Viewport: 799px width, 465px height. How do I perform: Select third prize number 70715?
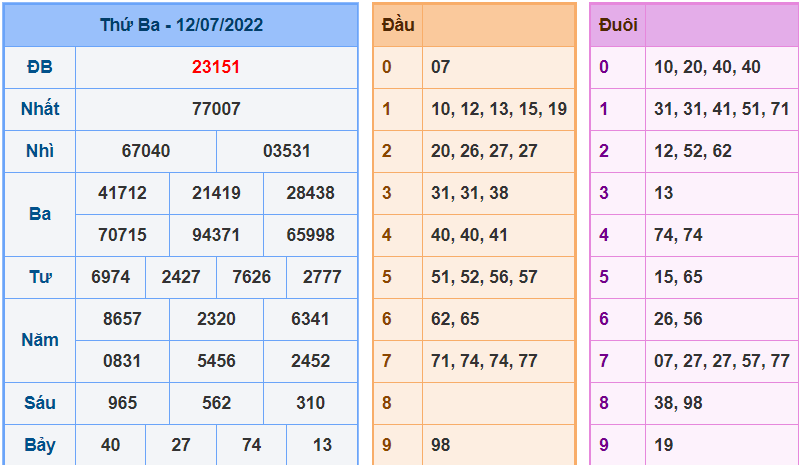[122, 235]
